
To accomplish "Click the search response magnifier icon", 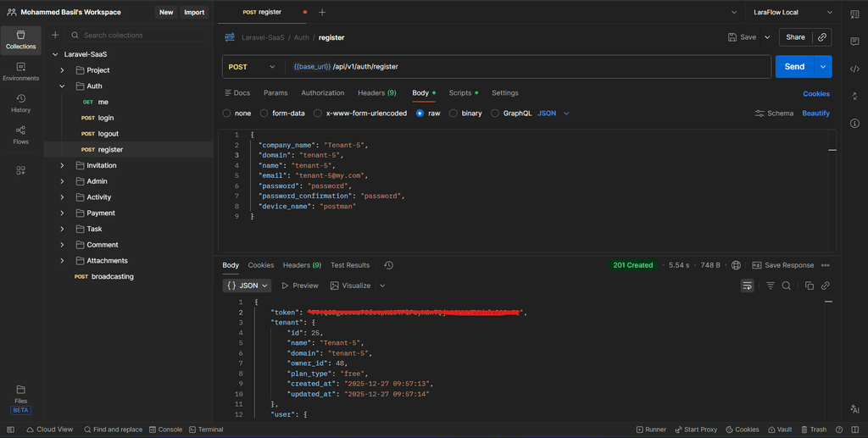I will point(787,286).
